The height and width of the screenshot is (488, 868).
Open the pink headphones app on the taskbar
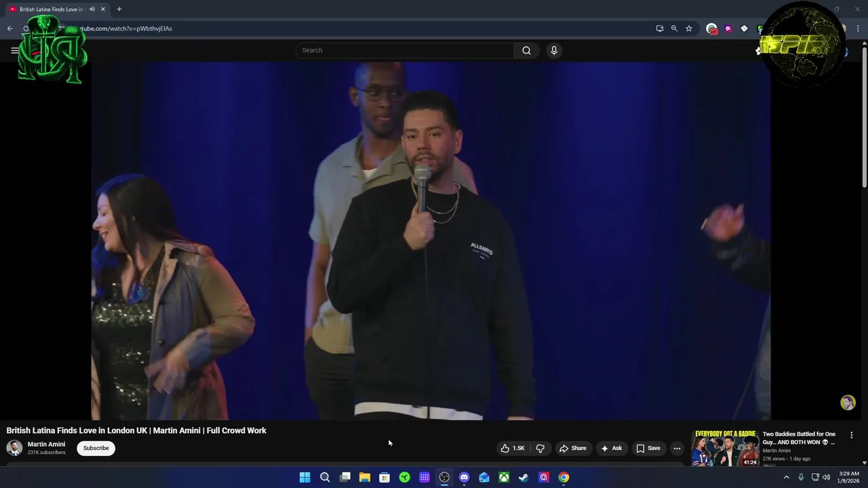[x=544, y=477]
